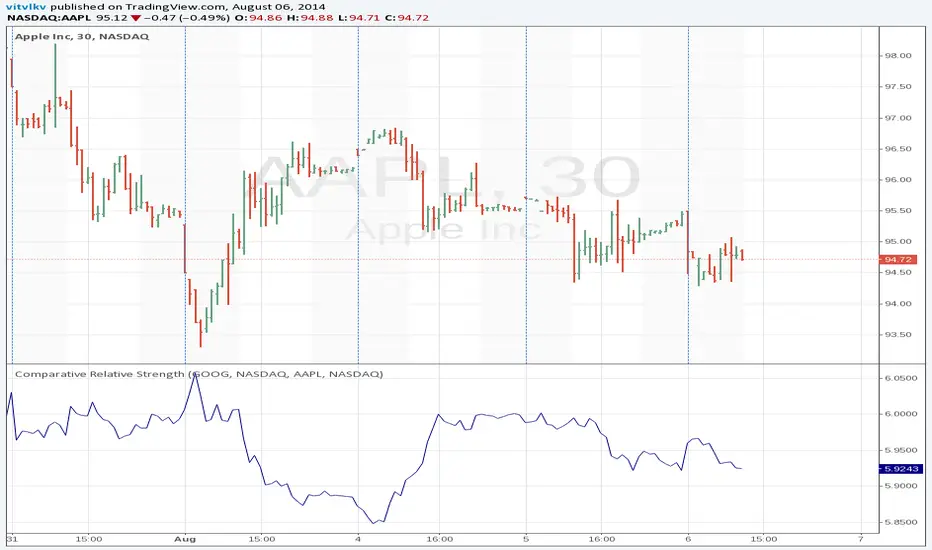
Task: Click the 96.00 price axis label
Action: (x=898, y=180)
